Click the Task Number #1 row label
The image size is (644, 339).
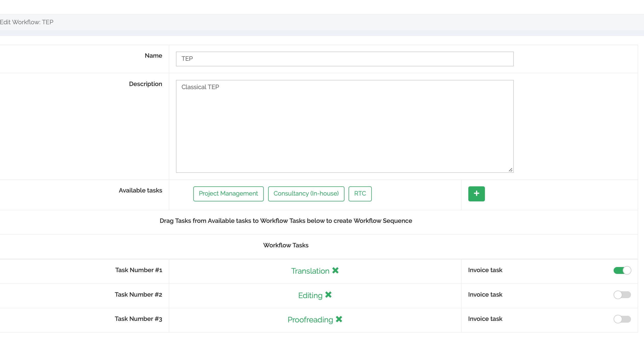(139, 270)
